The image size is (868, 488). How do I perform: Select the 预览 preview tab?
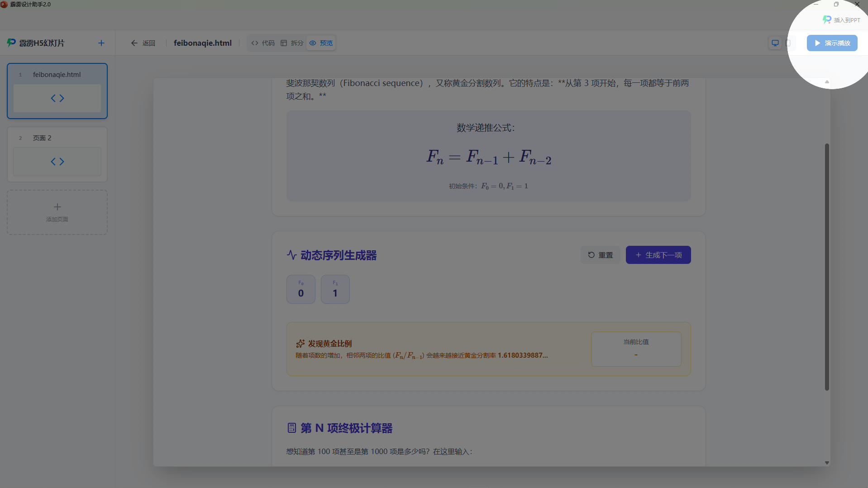click(321, 43)
